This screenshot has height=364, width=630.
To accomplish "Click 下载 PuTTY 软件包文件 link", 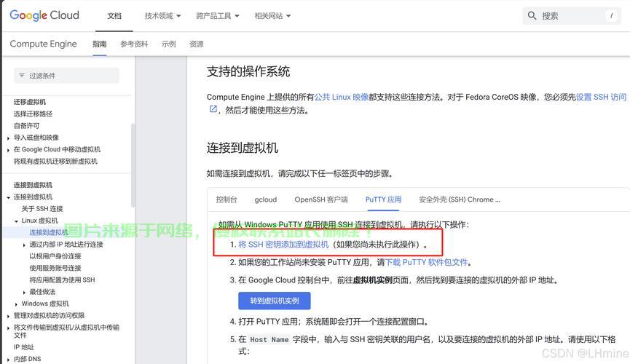I will pos(427,262).
